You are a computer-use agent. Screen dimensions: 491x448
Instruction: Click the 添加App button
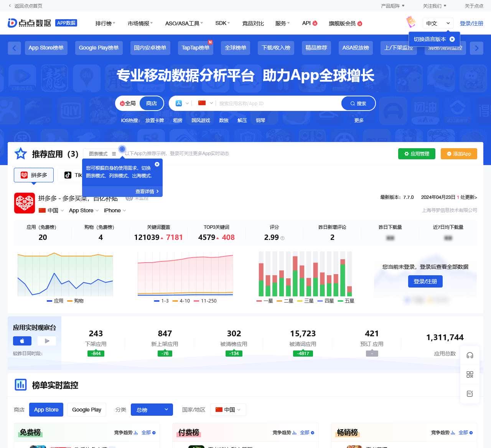click(x=459, y=154)
